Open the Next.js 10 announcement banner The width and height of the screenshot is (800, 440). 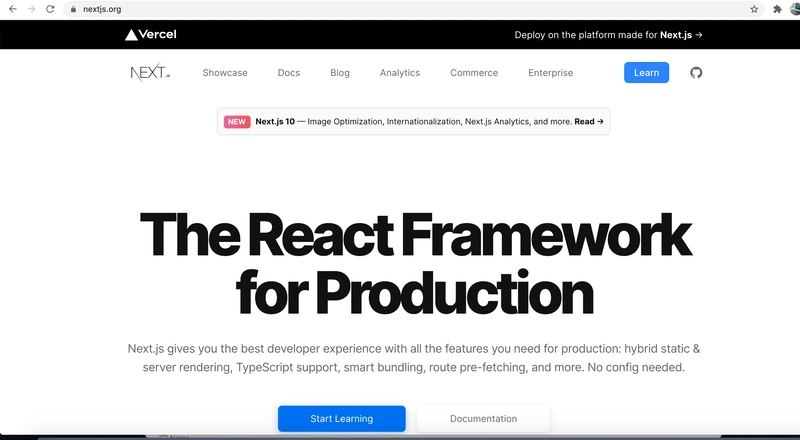[x=414, y=121]
